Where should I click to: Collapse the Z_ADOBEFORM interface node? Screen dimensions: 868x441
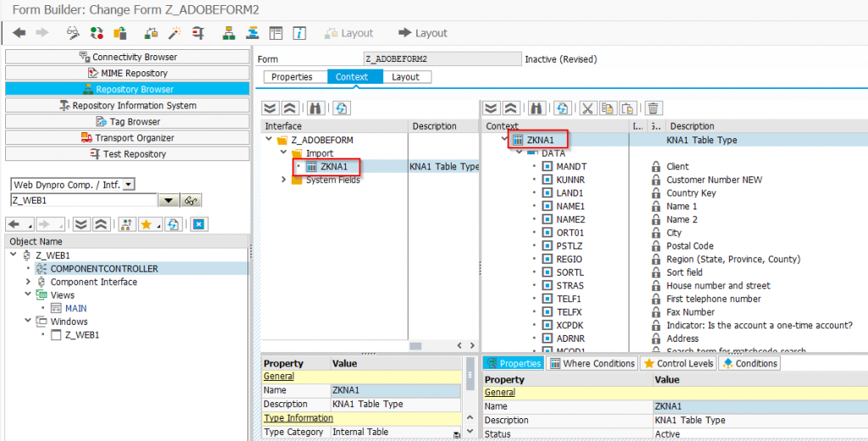coord(269,140)
